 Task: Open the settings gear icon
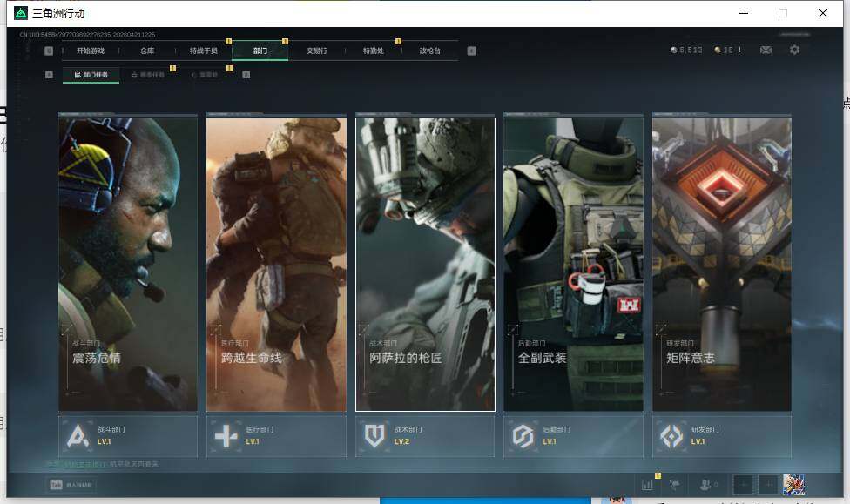(x=794, y=50)
